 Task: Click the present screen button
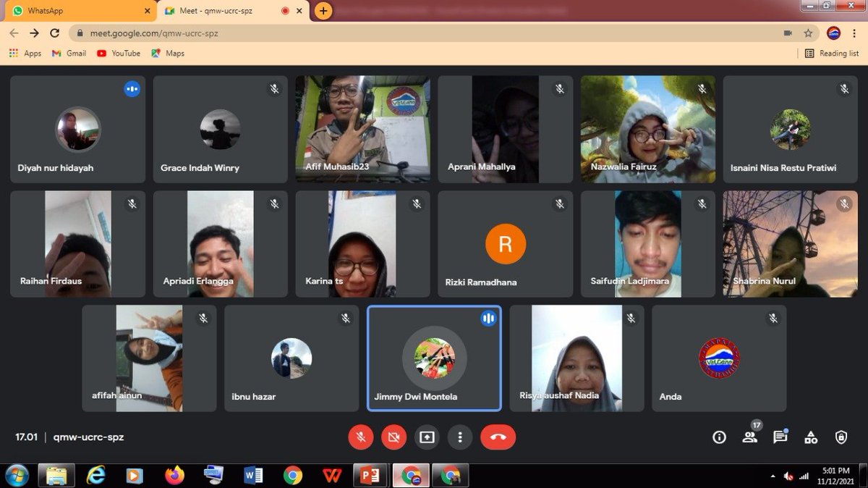pyautogui.click(x=427, y=437)
